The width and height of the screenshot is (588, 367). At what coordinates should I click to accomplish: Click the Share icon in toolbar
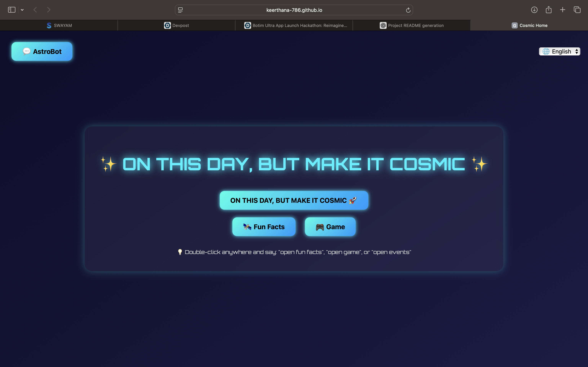(548, 10)
